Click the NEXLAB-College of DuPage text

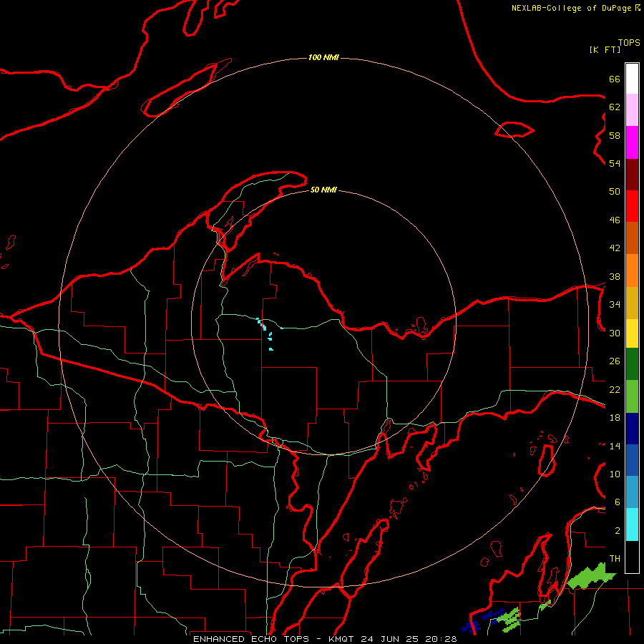click(x=571, y=8)
